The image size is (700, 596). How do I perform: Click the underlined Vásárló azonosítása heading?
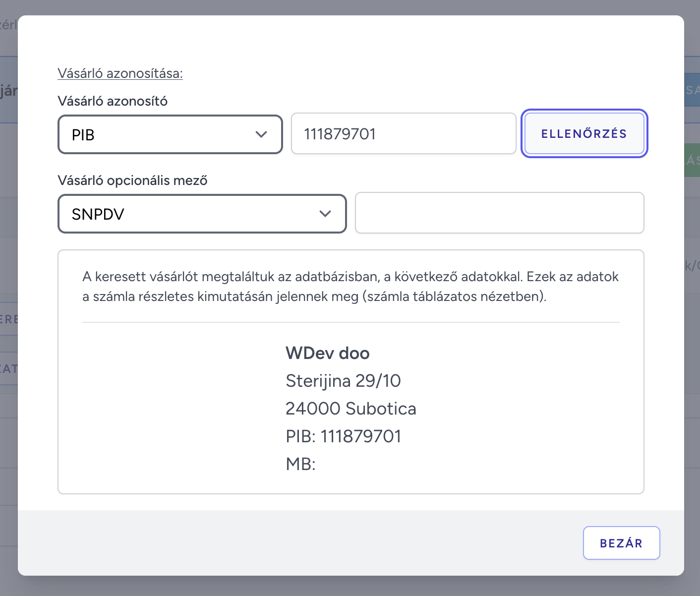(120, 73)
